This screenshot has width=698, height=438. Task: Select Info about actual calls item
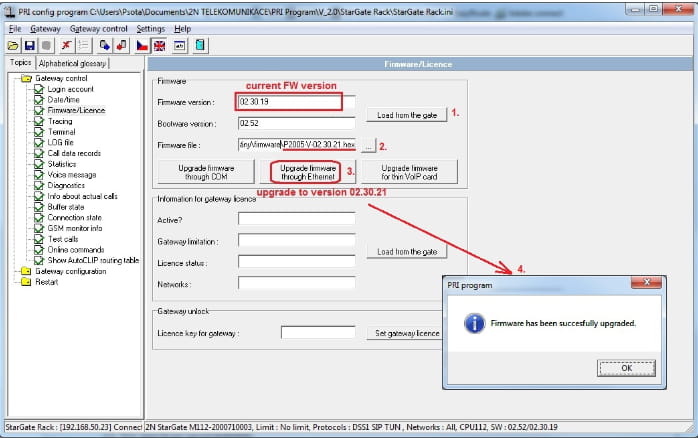(x=82, y=196)
